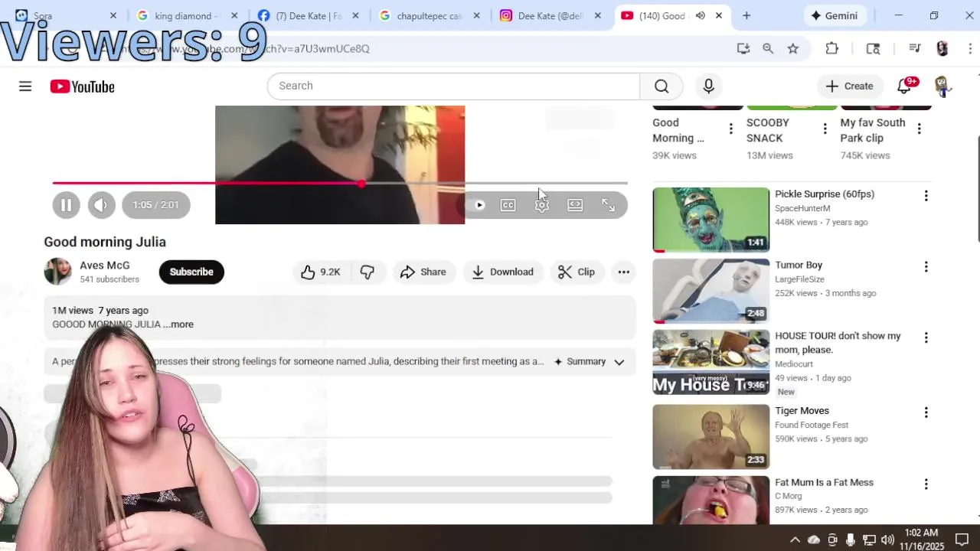This screenshot has height=551, width=980.
Task: Switch to the Sora browser tab
Action: pos(65,15)
